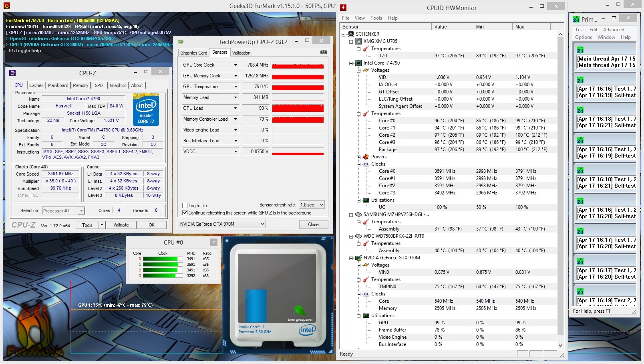Switch to the Caches tab in CPU-Z
The image size is (644, 364).
pos(36,85)
